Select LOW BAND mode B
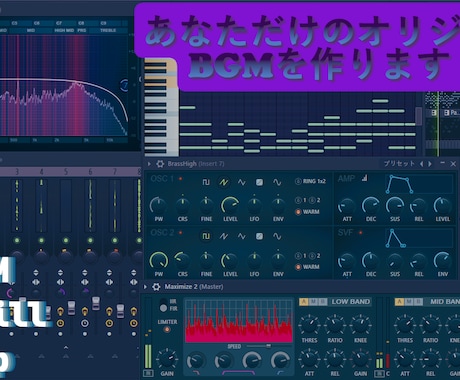The width and height of the screenshot is (460, 380). (x=322, y=302)
